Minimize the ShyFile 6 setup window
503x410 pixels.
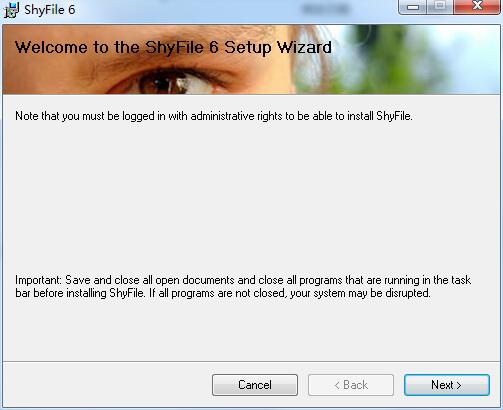pos(413,7)
